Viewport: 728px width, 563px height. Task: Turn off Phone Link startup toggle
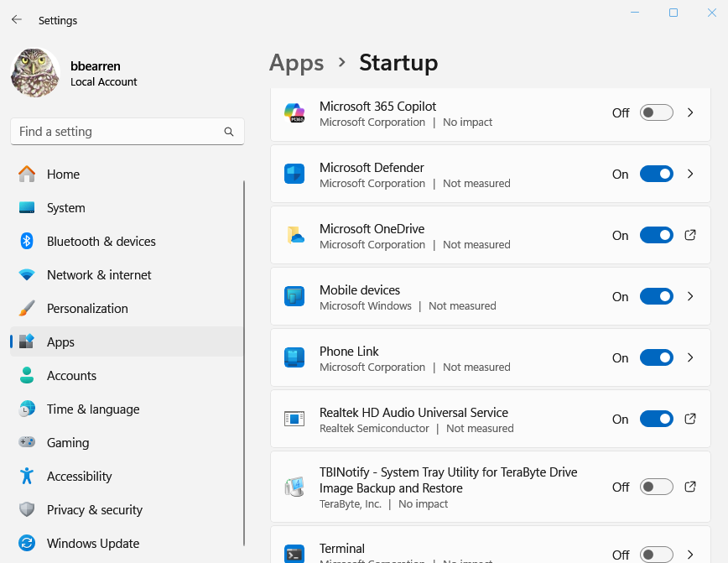[656, 357]
